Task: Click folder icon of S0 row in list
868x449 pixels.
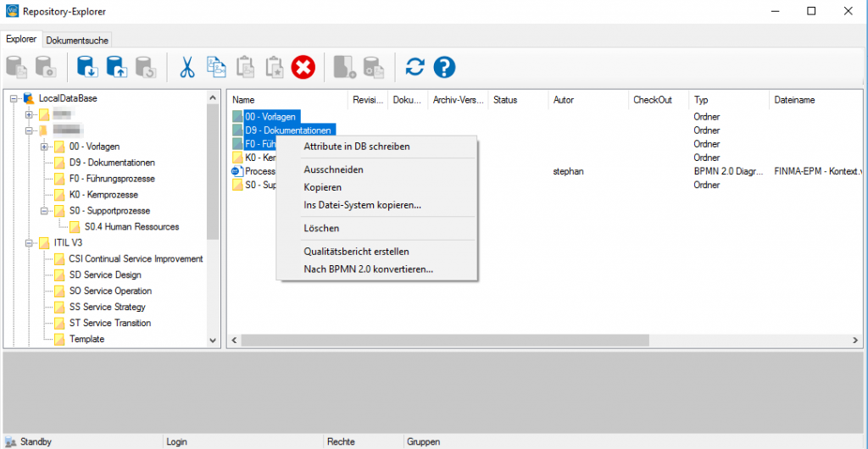Action: click(x=238, y=185)
